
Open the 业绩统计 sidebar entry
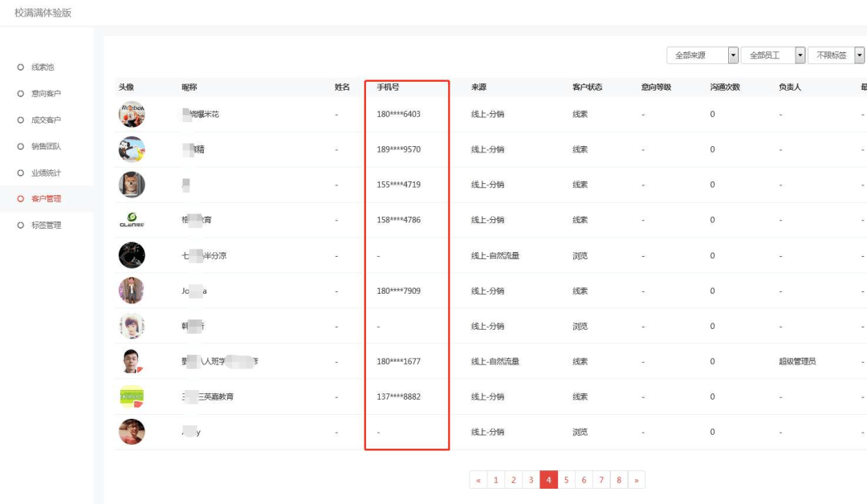coord(46,173)
